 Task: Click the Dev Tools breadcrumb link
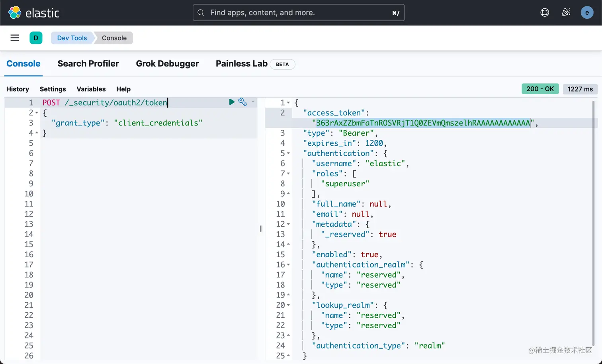point(72,38)
